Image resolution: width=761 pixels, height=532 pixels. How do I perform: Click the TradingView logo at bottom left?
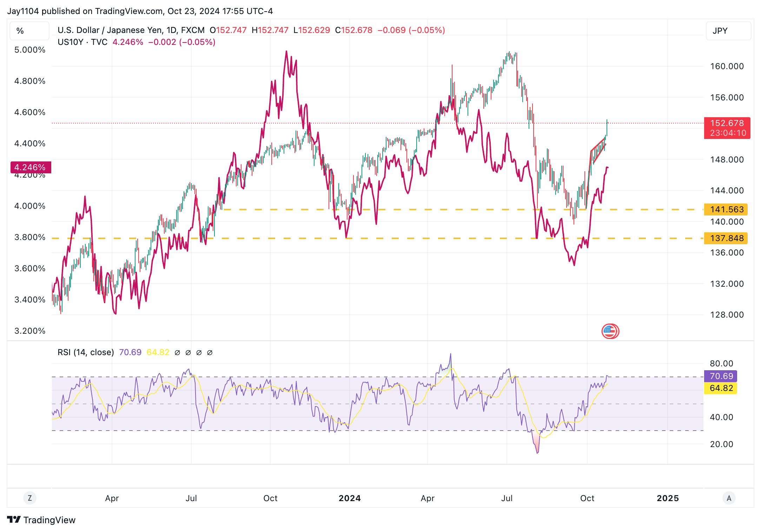pos(41,520)
